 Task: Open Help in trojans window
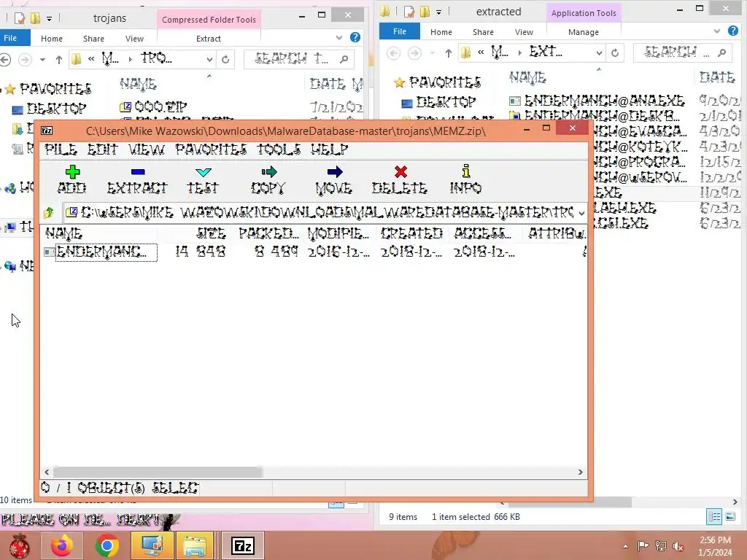[x=355, y=37]
